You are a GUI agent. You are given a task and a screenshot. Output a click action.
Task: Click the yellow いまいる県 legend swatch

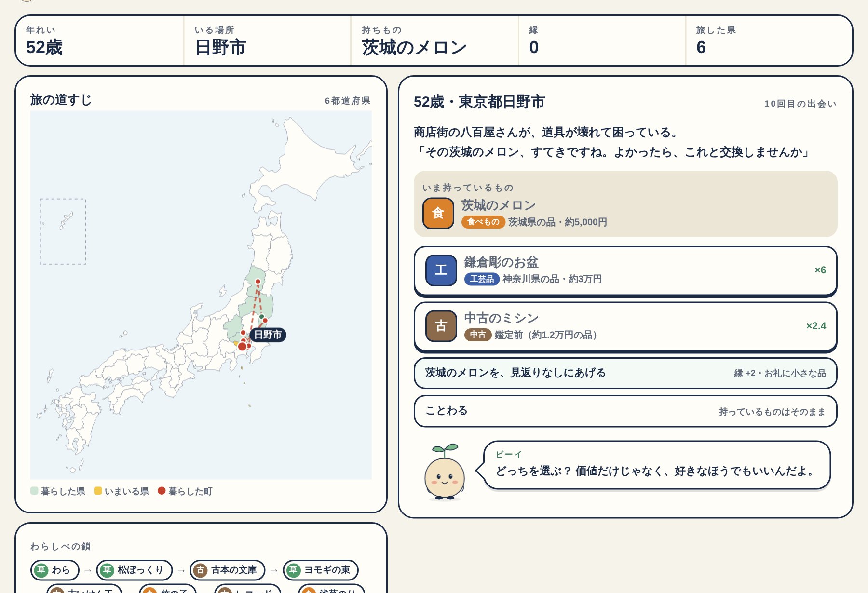coord(98,491)
